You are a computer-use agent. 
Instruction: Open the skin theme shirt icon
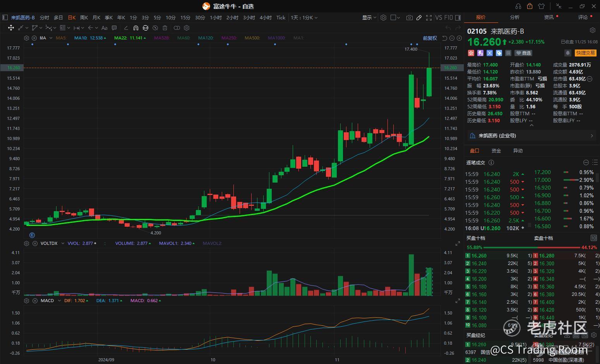click(x=541, y=6)
